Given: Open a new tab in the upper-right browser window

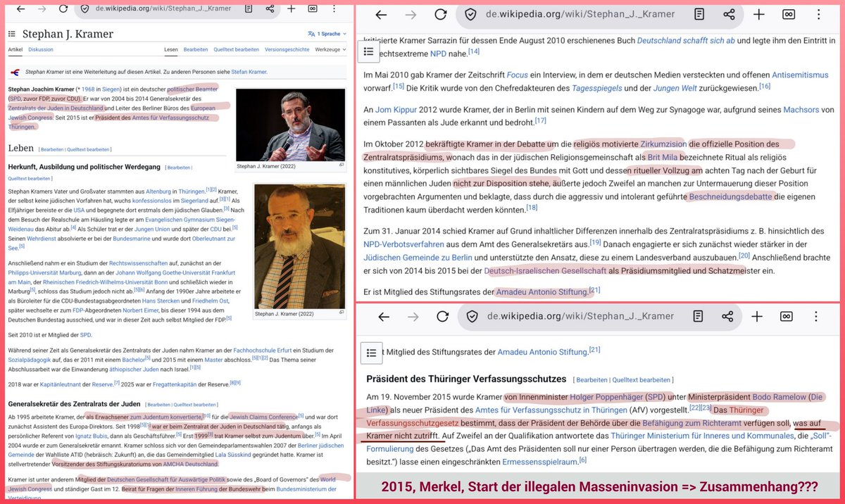Looking at the screenshot, I should click(x=758, y=15).
